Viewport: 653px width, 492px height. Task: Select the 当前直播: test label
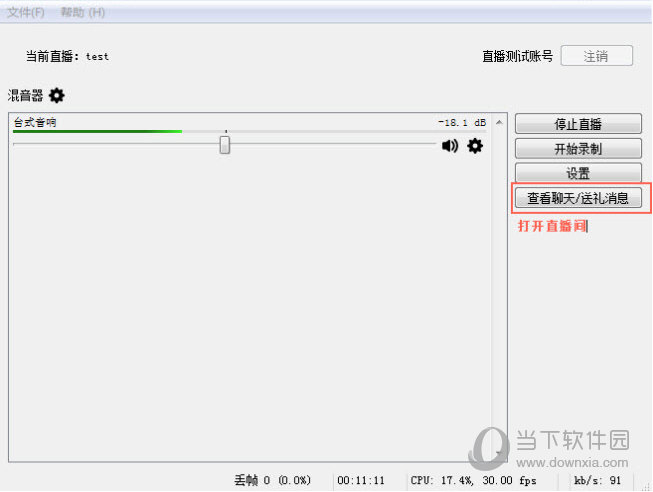pyautogui.click(x=67, y=56)
